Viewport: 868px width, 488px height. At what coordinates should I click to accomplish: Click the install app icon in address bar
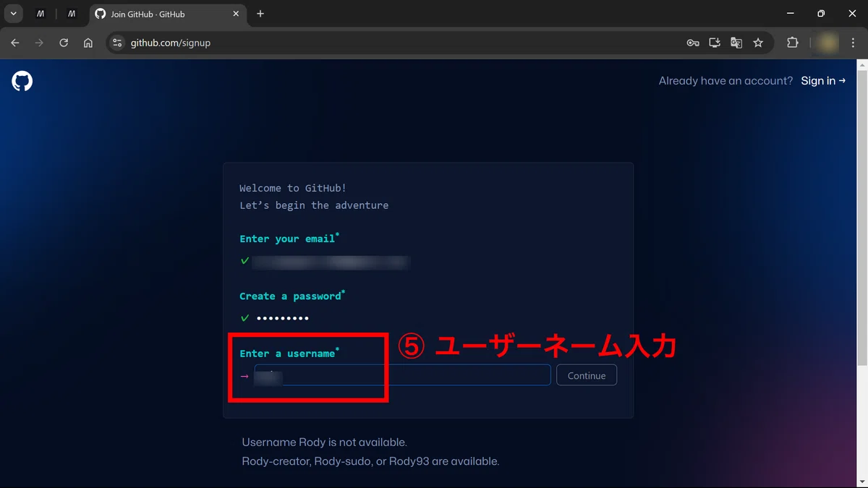(715, 43)
